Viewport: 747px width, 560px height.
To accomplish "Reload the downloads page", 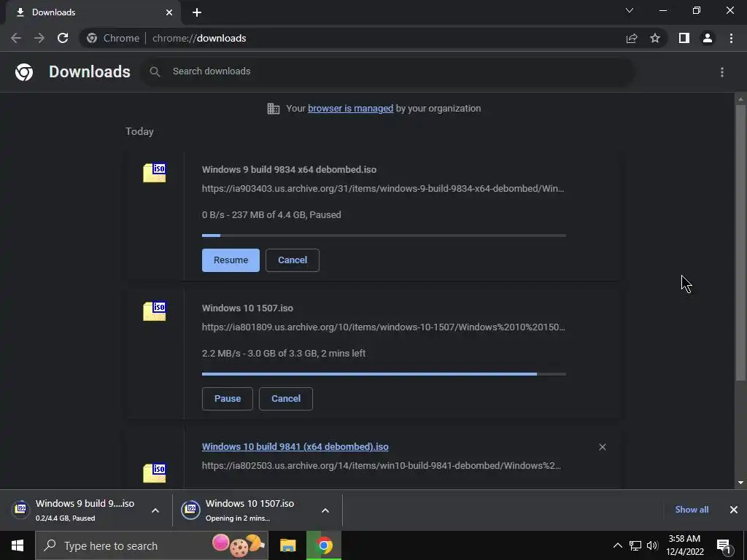I will tap(63, 38).
